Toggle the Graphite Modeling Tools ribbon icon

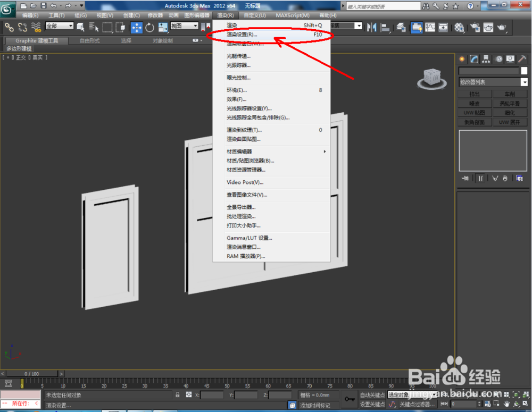point(417,28)
